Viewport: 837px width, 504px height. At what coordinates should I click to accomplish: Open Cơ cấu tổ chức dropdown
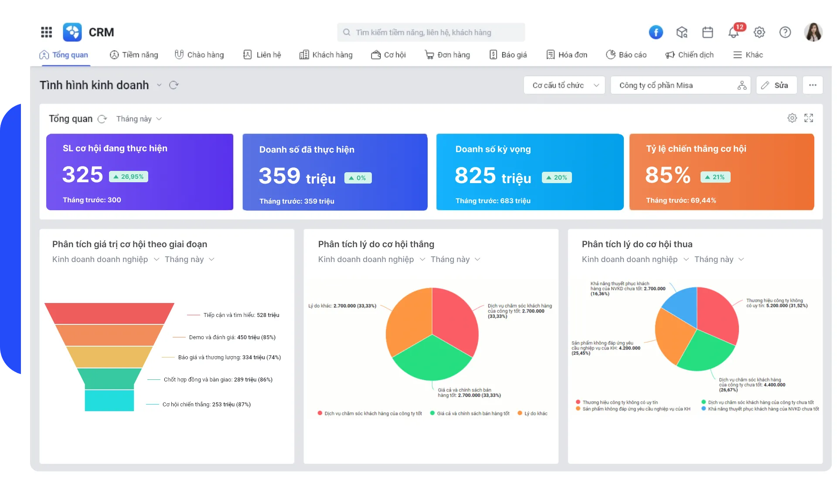(x=564, y=85)
